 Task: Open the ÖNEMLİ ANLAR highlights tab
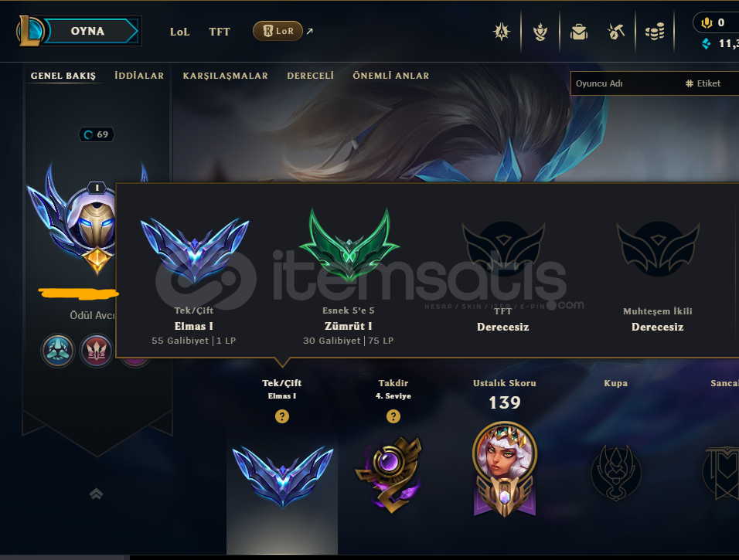tap(390, 76)
